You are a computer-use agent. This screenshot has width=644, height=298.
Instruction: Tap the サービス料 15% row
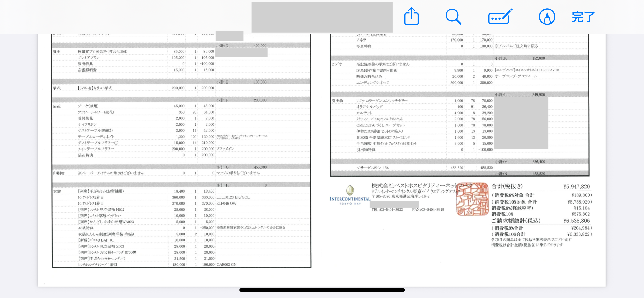373,168
